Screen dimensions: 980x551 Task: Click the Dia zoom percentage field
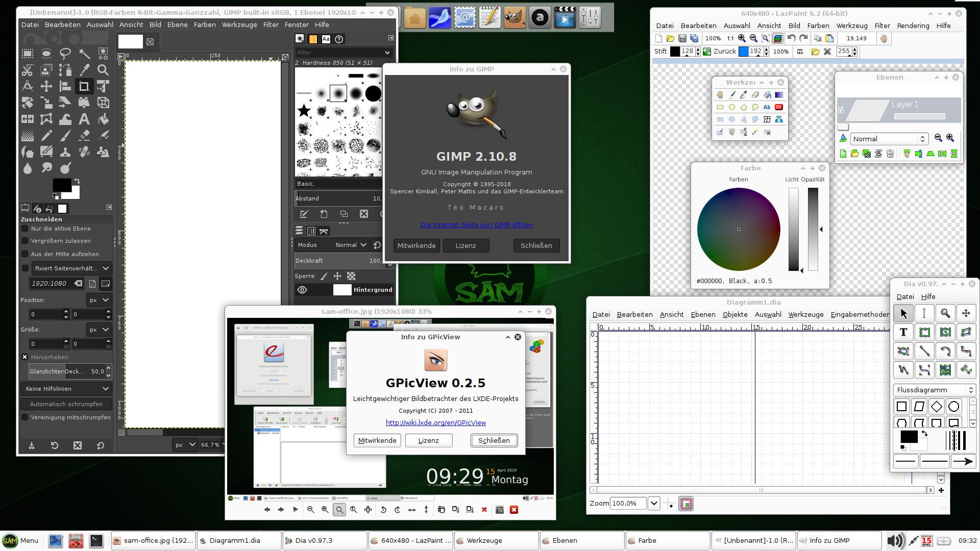pyautogui.click(x=627, y=504)
